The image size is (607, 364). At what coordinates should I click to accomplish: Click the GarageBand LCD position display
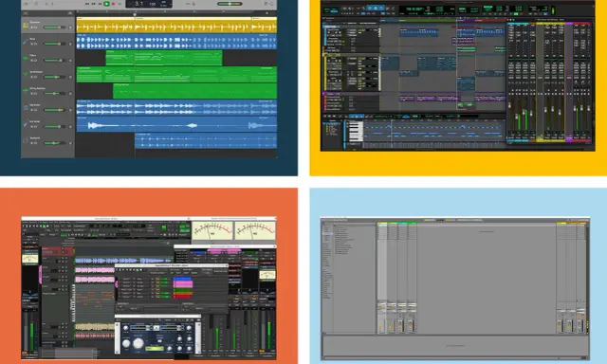point(149,4)
